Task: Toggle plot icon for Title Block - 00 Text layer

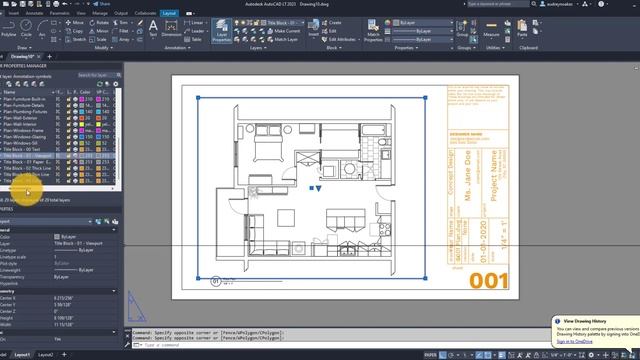Action: click(75, 149)
